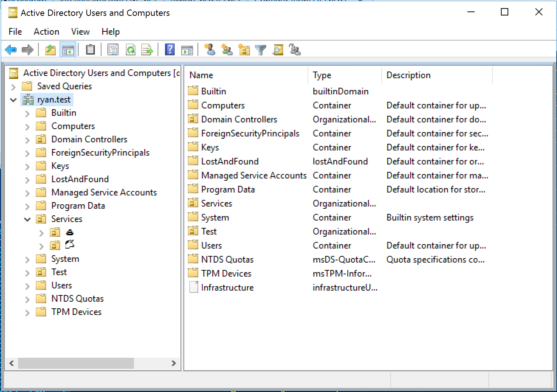Open Help with the question mark icon
Image resolution: width=557 pixels, height=392 pixels.
pyautogui.click(x=170, y=49)
